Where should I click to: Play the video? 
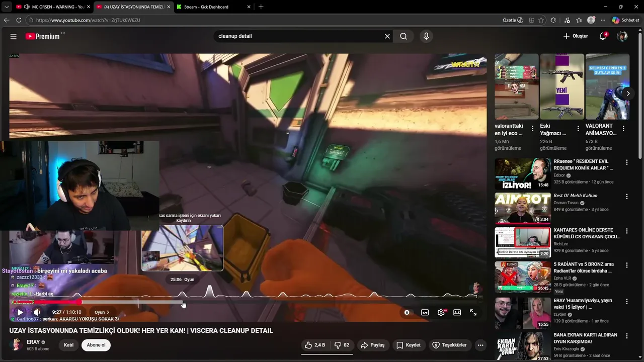point(20,312)
